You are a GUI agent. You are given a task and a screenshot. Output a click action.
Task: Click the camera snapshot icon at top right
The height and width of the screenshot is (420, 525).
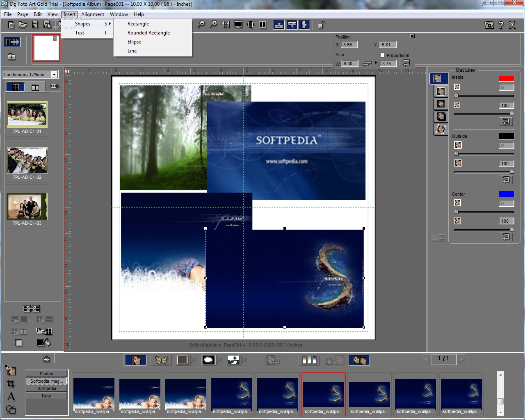point(489,25)
